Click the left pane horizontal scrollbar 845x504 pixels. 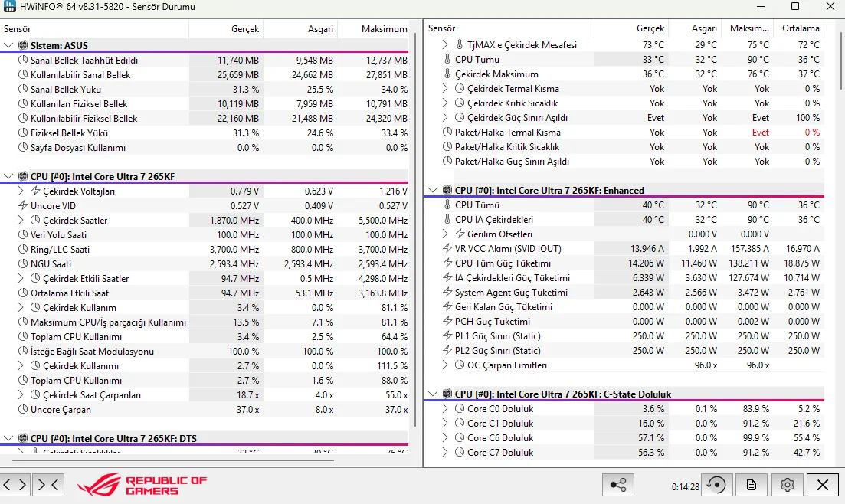[x=172, y=460]
